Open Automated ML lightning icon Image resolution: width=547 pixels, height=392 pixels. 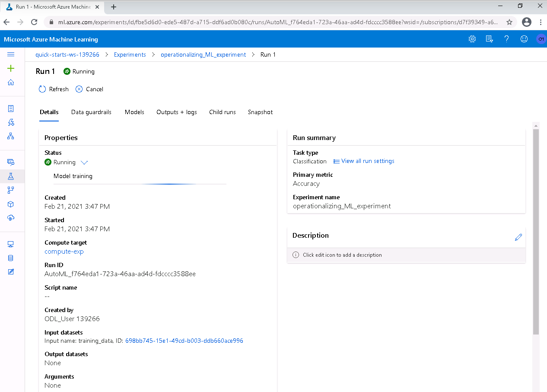pyautogui.click(x=11, y=122)
